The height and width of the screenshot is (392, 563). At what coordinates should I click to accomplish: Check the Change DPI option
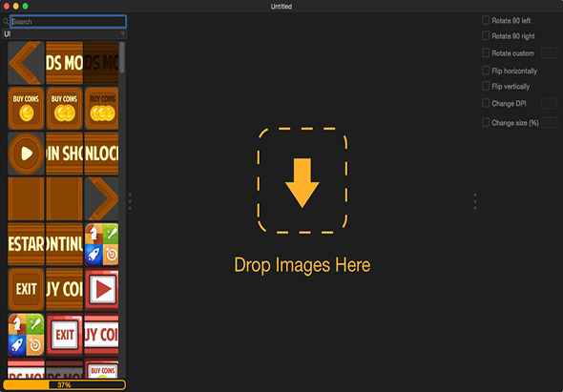click(x=486, y=103)
